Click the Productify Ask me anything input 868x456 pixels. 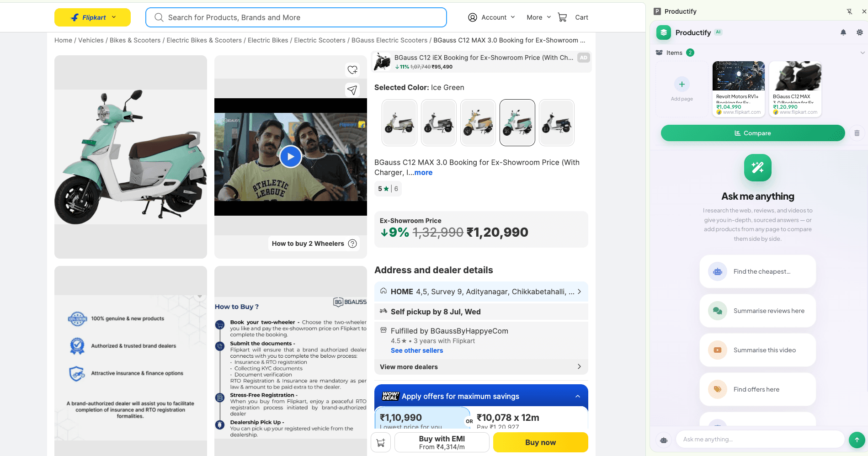pos(760,440)
